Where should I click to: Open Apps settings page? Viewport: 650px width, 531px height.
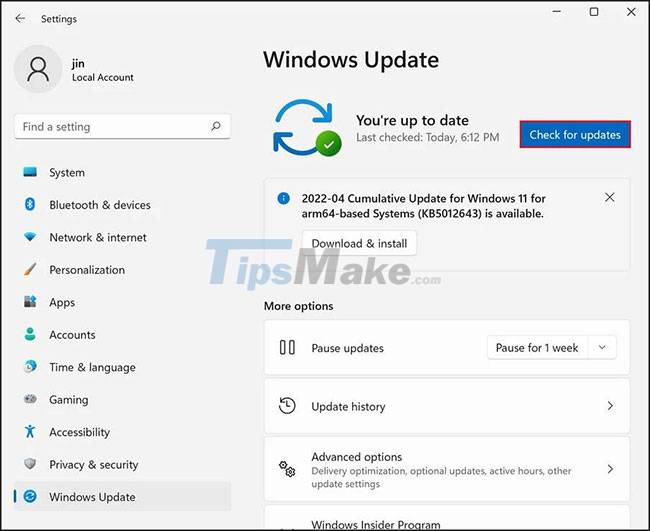[x=122, y=302]
